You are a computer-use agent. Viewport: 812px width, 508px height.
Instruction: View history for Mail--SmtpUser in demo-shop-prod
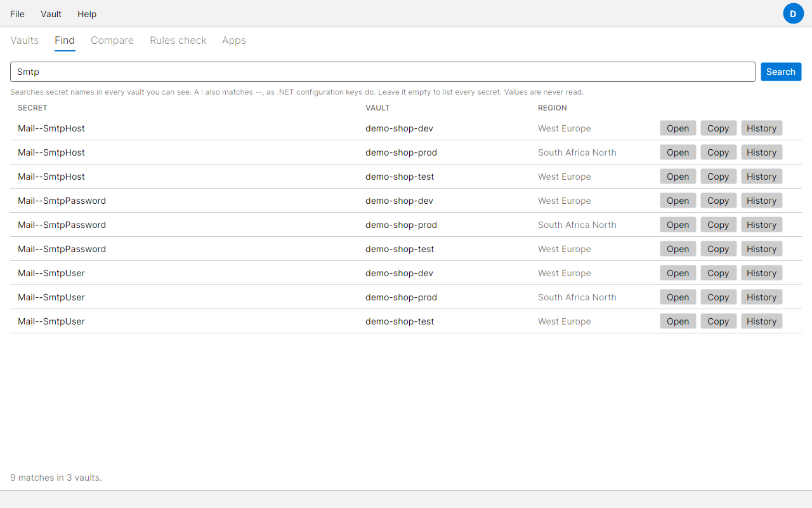click(x=761, y=297)
